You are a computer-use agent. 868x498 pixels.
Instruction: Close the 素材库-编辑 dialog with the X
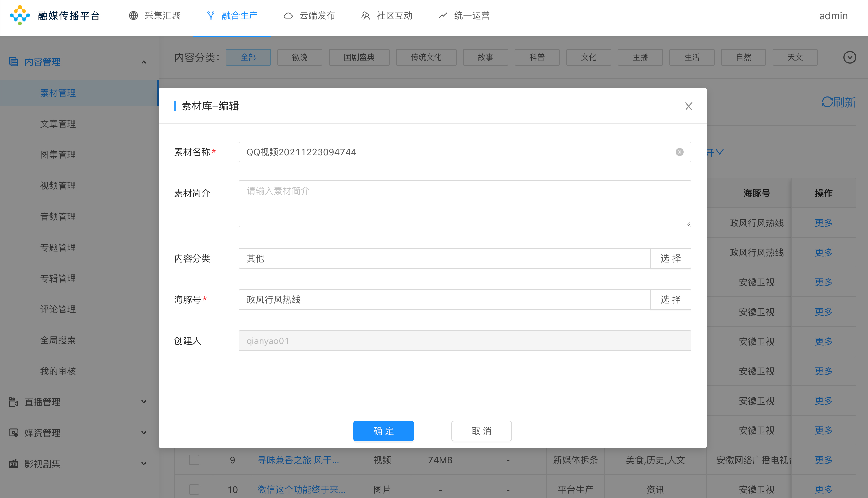[x=688, y=106]
